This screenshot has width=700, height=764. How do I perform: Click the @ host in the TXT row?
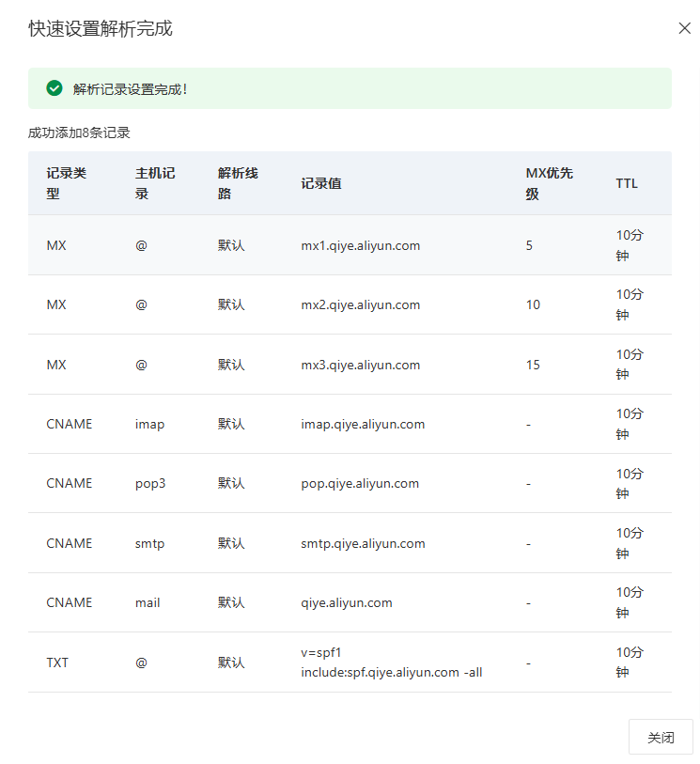(141, 663)
